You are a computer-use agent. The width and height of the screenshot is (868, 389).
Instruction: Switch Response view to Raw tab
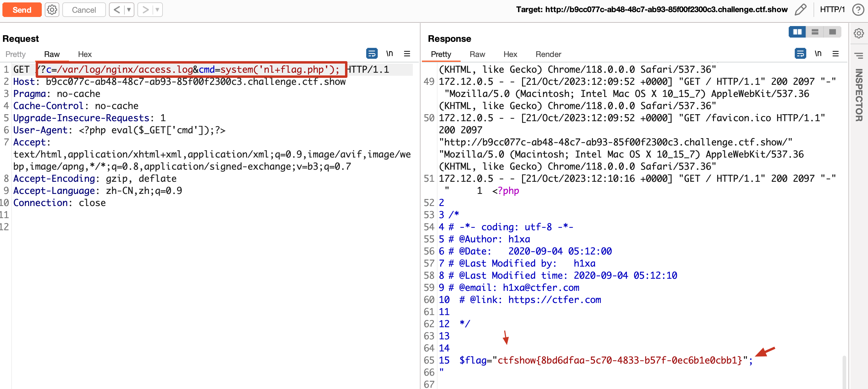[477, 54]
